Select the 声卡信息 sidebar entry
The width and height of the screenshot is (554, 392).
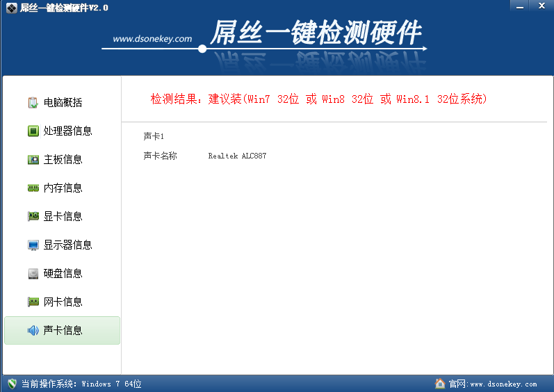coord(62,330)
